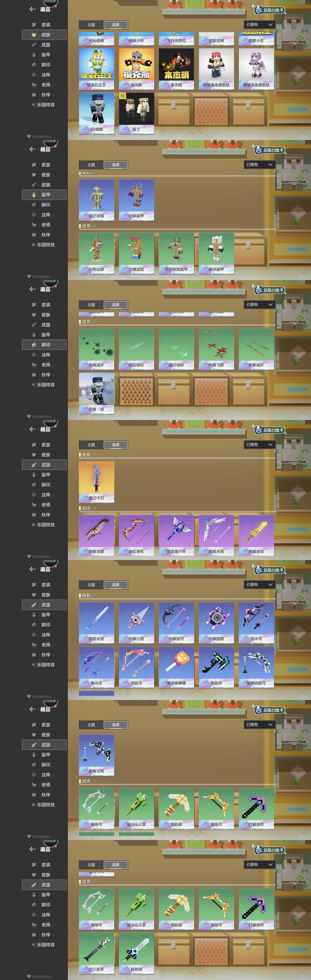Open 坐骑 in sidebar with 皮肤 highlighted

click(44, 85)
